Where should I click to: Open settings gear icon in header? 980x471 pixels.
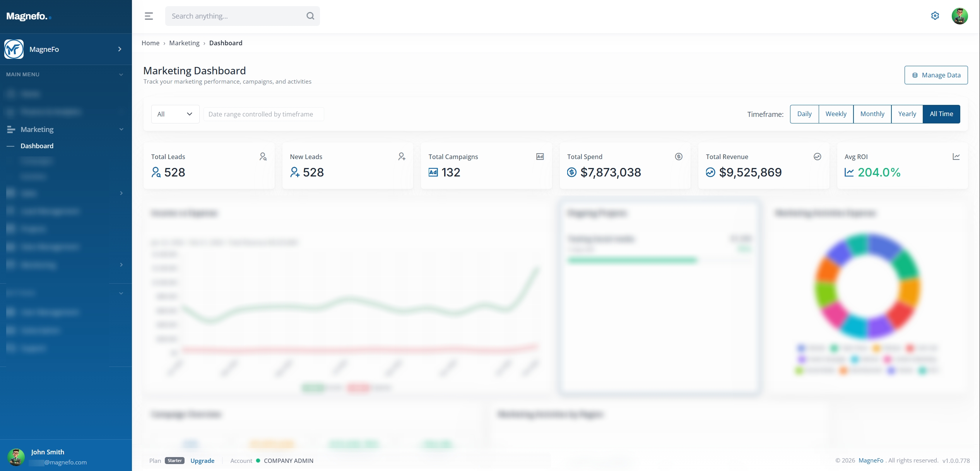tap(935, 16)
